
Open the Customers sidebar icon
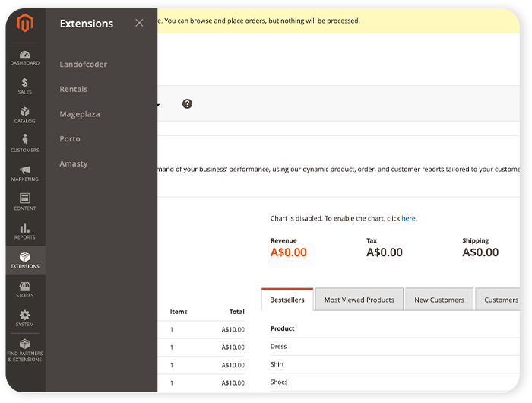(25, 144)
